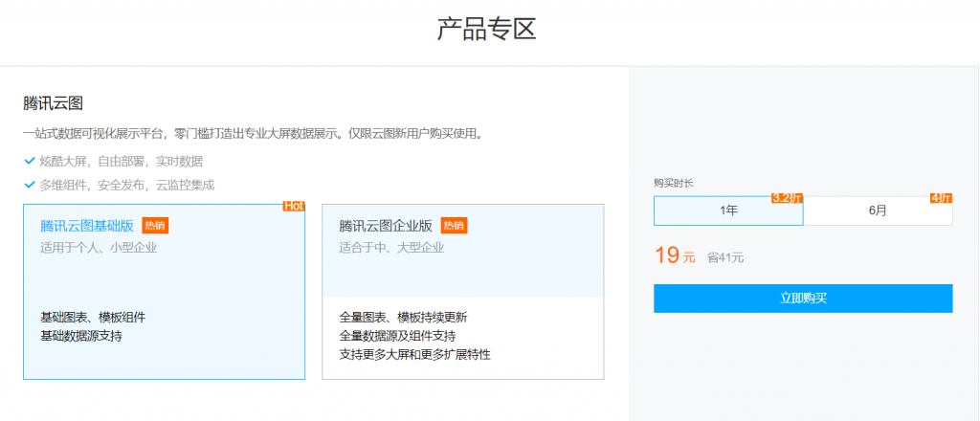Viewport: 980px width, 421px height.
Task: Click 基础图表、模板组件 feature text
Action: coord(93,318)
